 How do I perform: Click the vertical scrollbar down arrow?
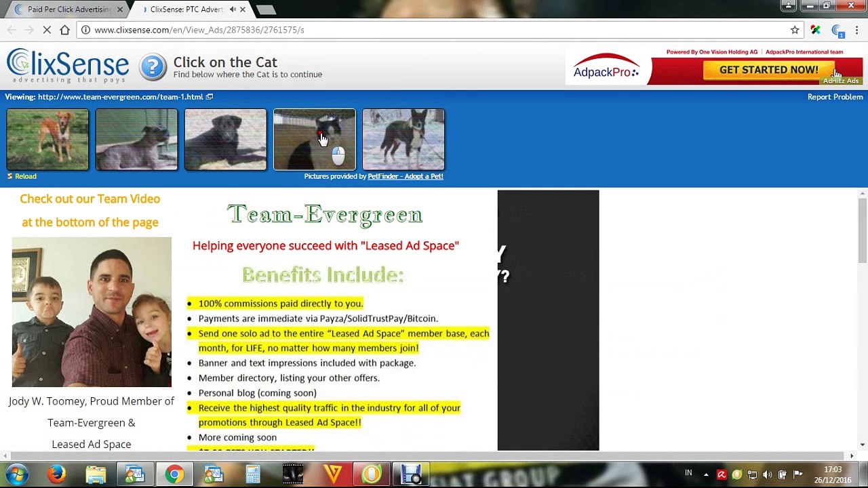[862, 445]
